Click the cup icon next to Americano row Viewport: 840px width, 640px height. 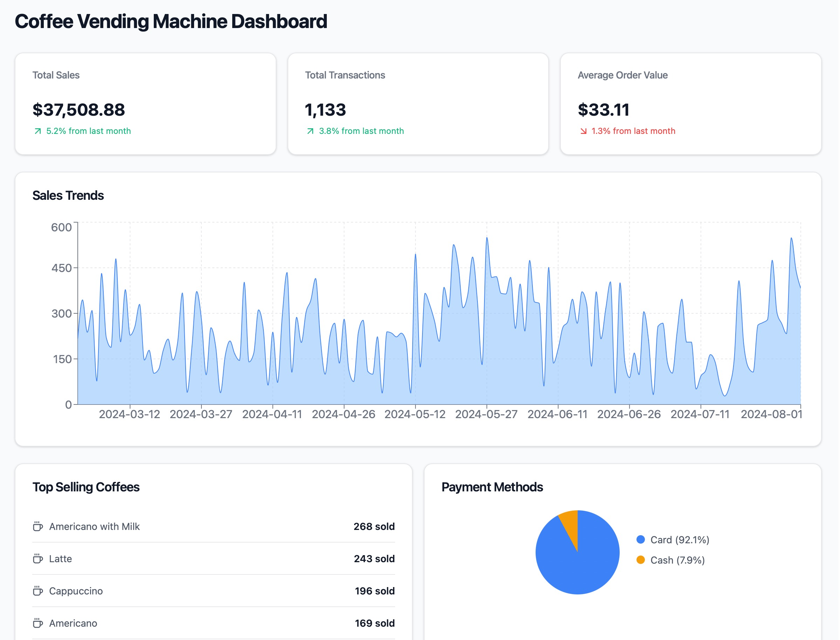(38, 623)
